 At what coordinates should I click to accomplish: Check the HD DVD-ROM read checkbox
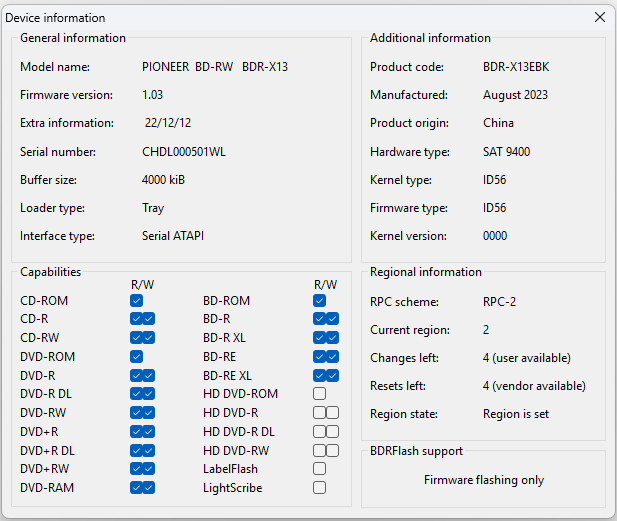[320, 394]
